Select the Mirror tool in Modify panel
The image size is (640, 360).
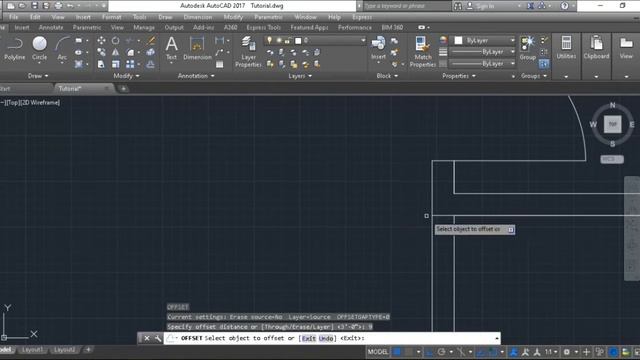pyautogui.click(x=116, y=52)
